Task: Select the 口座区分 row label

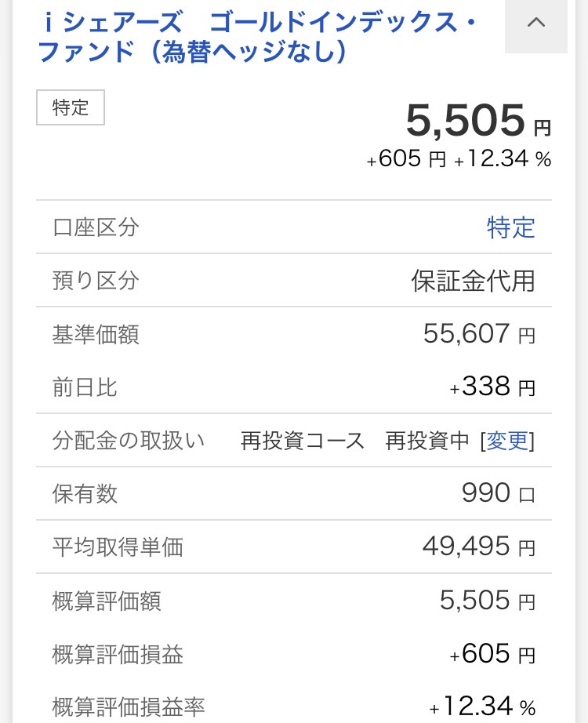Action: [x=96, y=228]
